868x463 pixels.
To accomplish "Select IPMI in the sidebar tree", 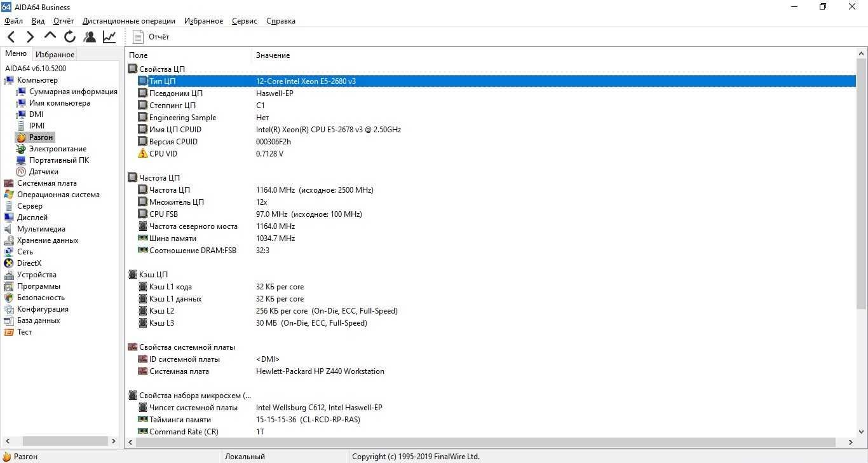I will (37, 126).
